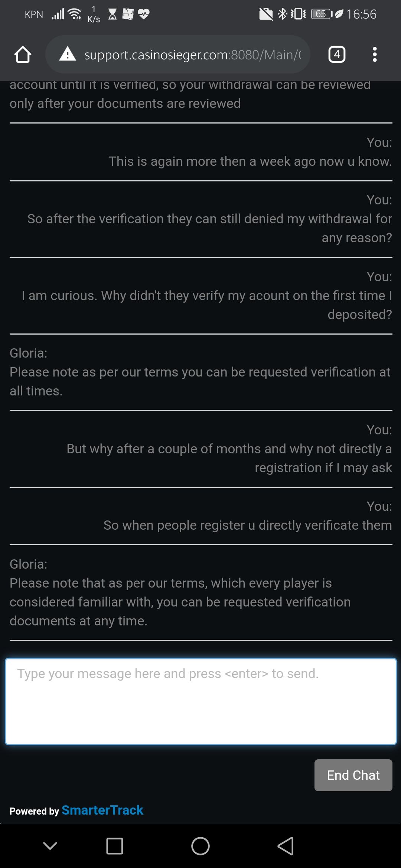Tap the Android back navigation triangle
Image resolution: width=401 pixels, height=868 pixels.
click(x=286, y=846)
